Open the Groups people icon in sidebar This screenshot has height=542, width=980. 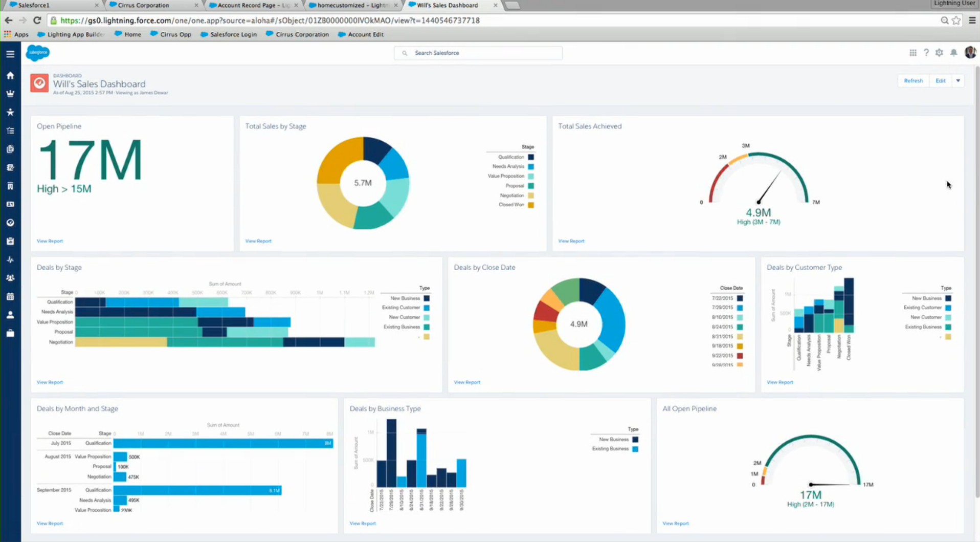point(10,278)
